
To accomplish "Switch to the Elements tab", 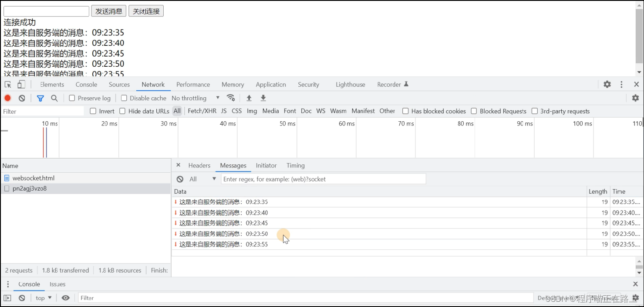I will coord(52,85).
